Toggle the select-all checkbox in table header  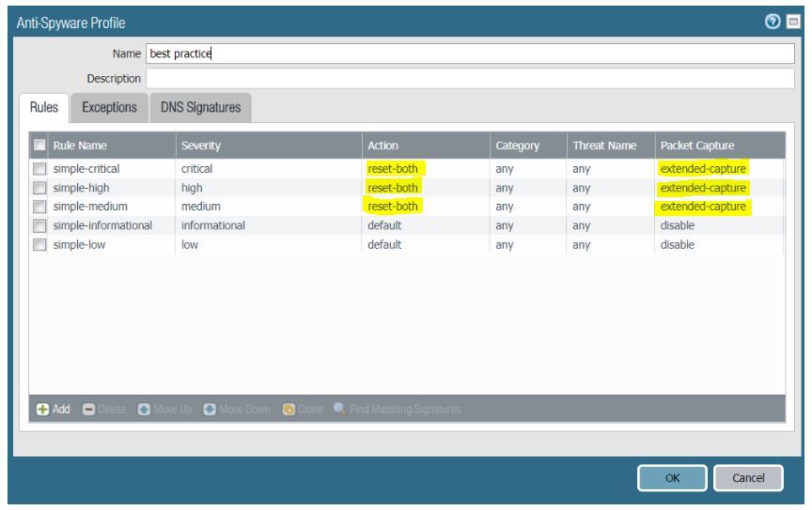(x=39, y=146)
